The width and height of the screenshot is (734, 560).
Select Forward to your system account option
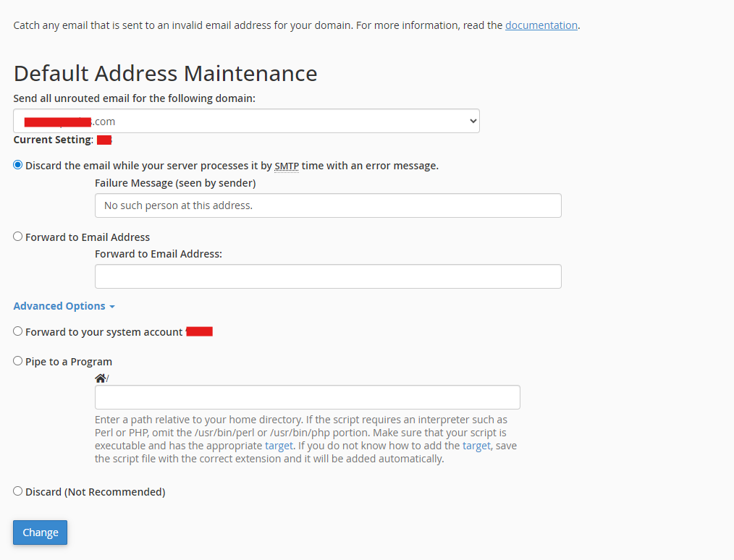(18, 331)
